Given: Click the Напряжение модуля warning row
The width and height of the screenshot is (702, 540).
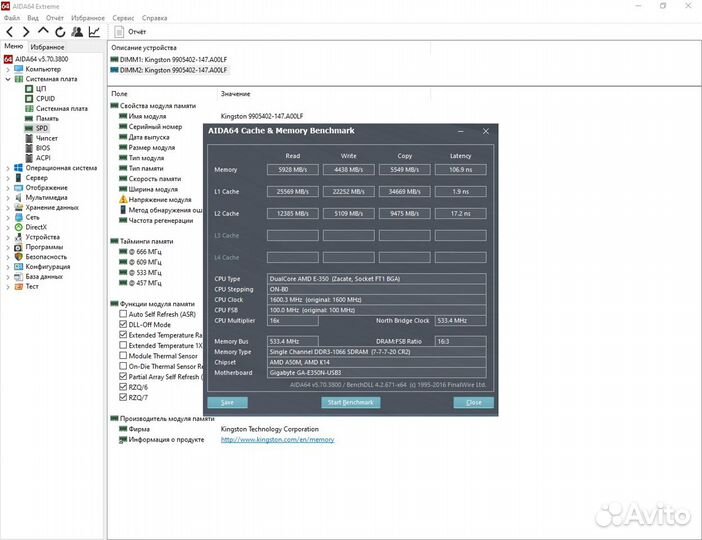Looking at the screenshot, I should click(x=160, y=200).
